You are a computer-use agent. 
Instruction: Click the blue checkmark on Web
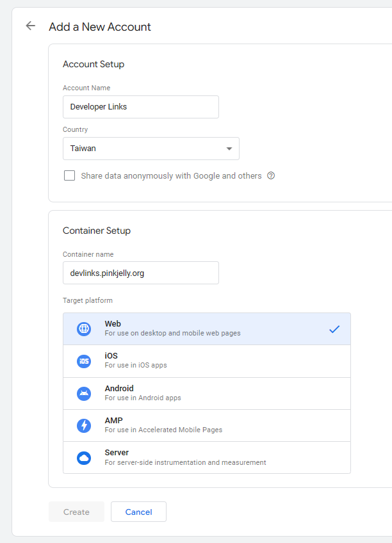click(x=334, y=329)
